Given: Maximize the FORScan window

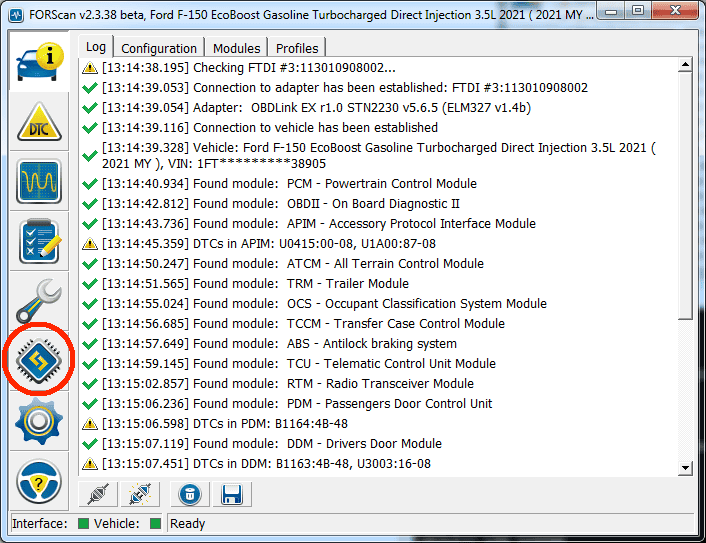Looking at the screenshot, I should tap(638, 11).
